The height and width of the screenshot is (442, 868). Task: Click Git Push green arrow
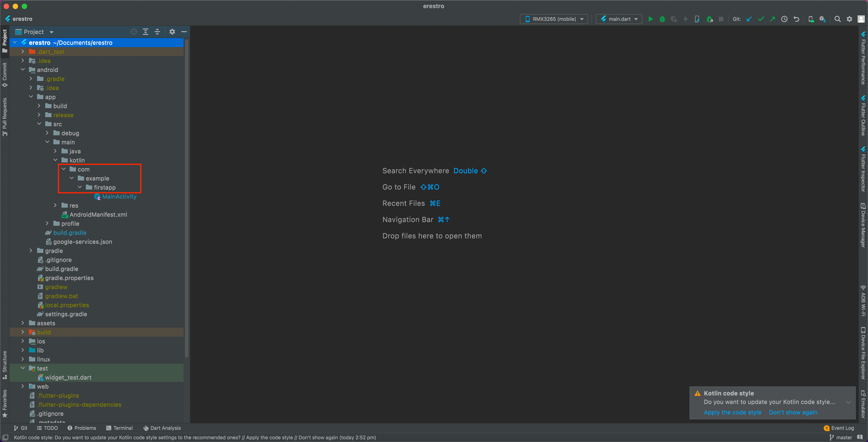[772, 19]
